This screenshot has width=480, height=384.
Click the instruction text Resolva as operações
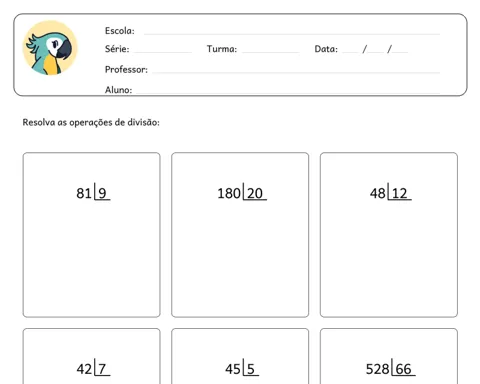91,122
